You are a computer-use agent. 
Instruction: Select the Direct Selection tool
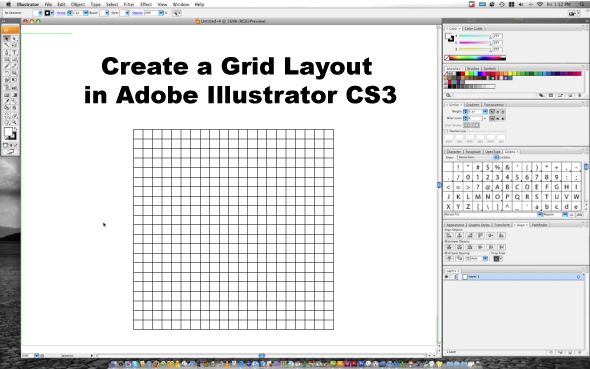tap(14, 38)
